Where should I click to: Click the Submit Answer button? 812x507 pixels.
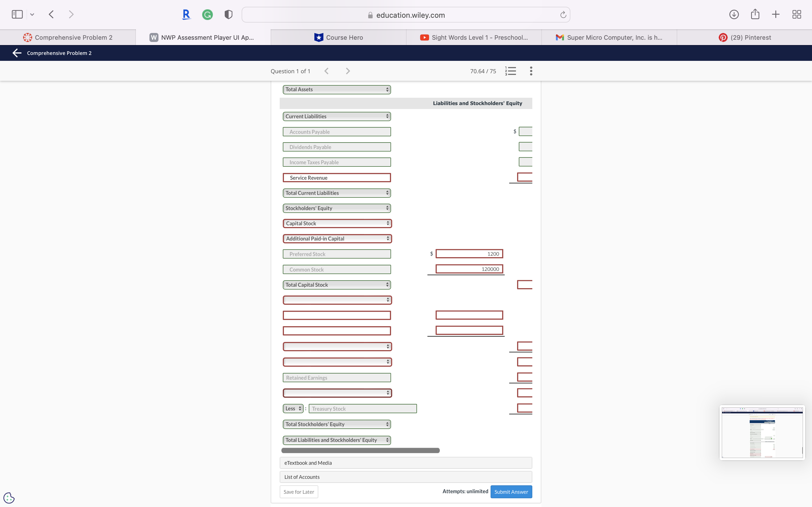pos(511,492)
